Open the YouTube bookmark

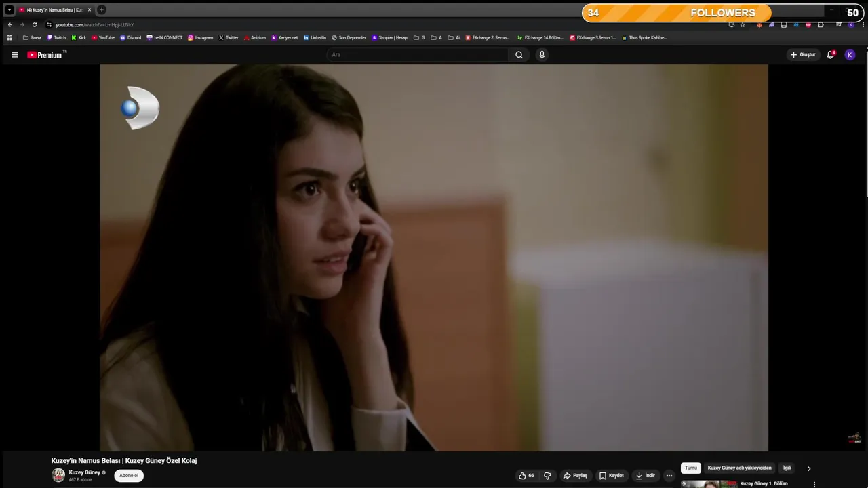pos(103,38)
